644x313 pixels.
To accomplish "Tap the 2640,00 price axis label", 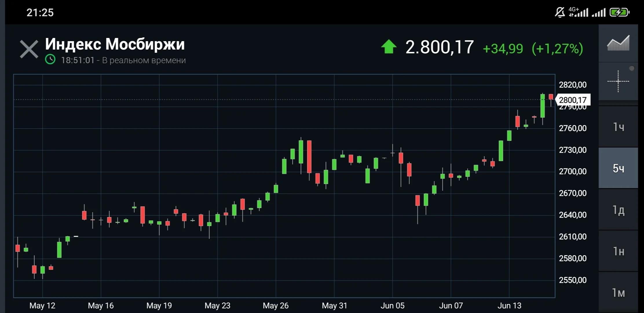I will point(572,215).
